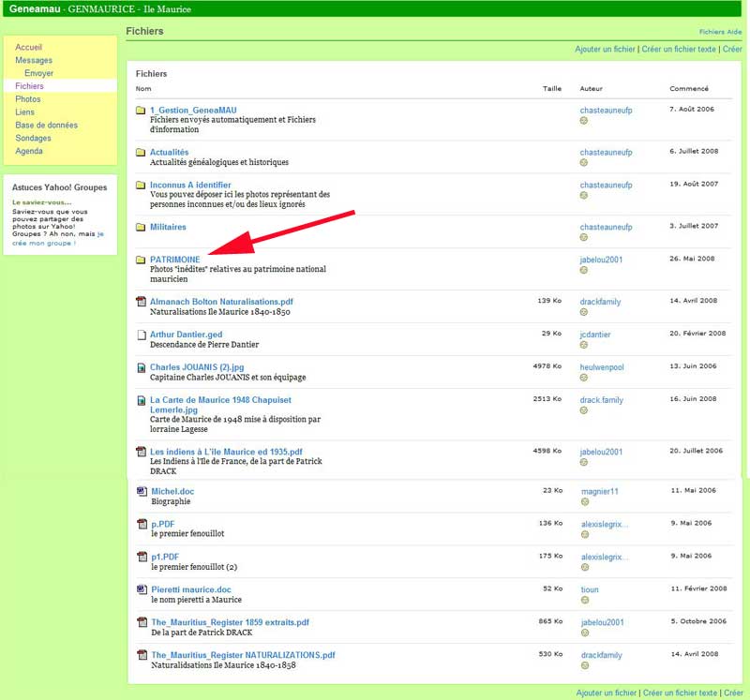Click top Créer un fichier texte link
Image resolution: width=750 pixels, height=700 pixels.
pos(679,50)
